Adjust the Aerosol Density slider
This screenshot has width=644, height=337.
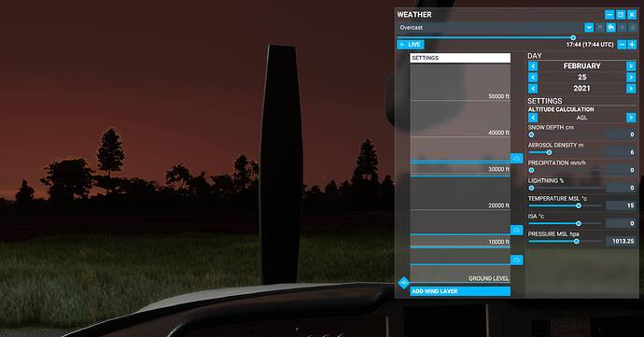click(x=549, y=152)
